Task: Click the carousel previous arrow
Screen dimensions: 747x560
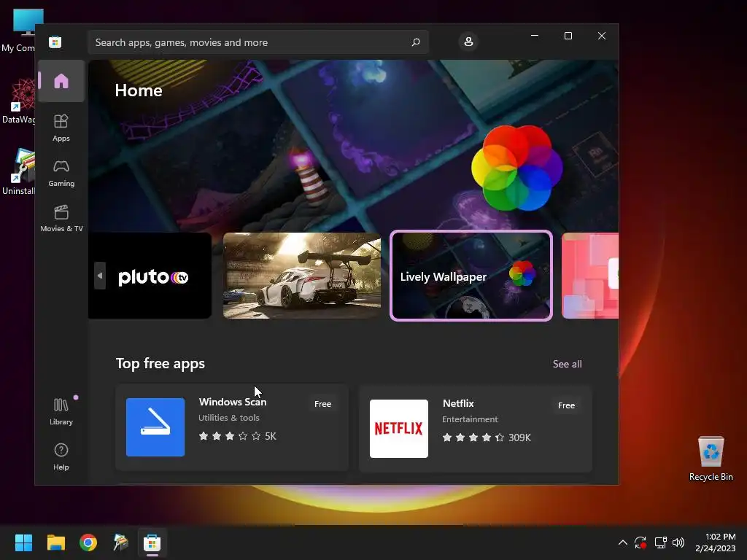Action: coord(99,275)
